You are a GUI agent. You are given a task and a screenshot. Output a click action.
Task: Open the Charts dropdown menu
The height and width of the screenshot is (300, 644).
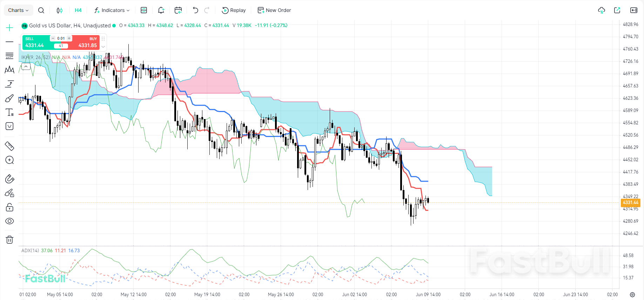18,10
